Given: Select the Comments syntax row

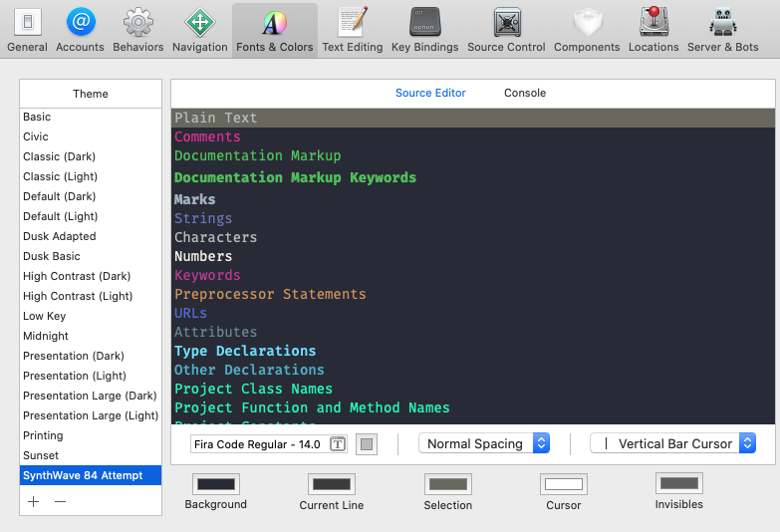Looking at the screenshot, I should click(x=473, y=136).
